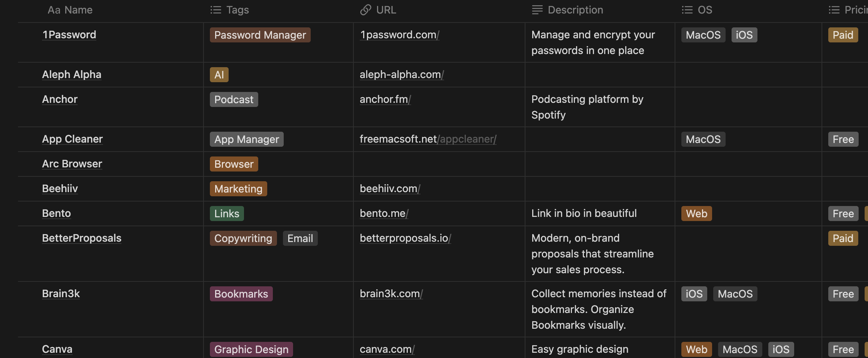
Task: Visit the aleph-alpha.com link
Action: point(402,74)
